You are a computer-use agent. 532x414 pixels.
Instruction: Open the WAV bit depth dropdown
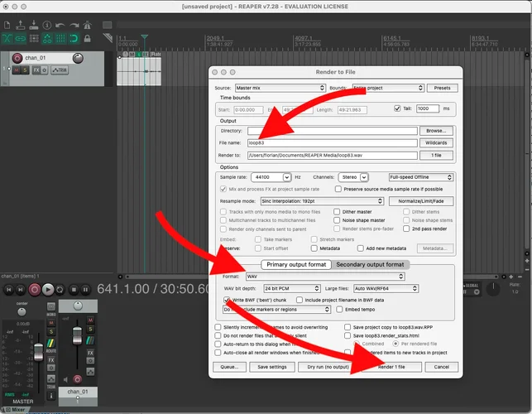coord(294,287)
